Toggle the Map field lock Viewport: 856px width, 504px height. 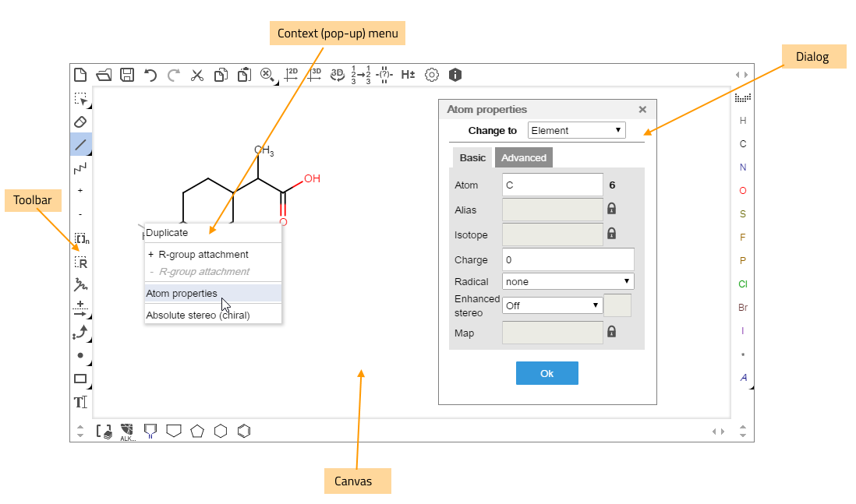click(x=612, y=332)
